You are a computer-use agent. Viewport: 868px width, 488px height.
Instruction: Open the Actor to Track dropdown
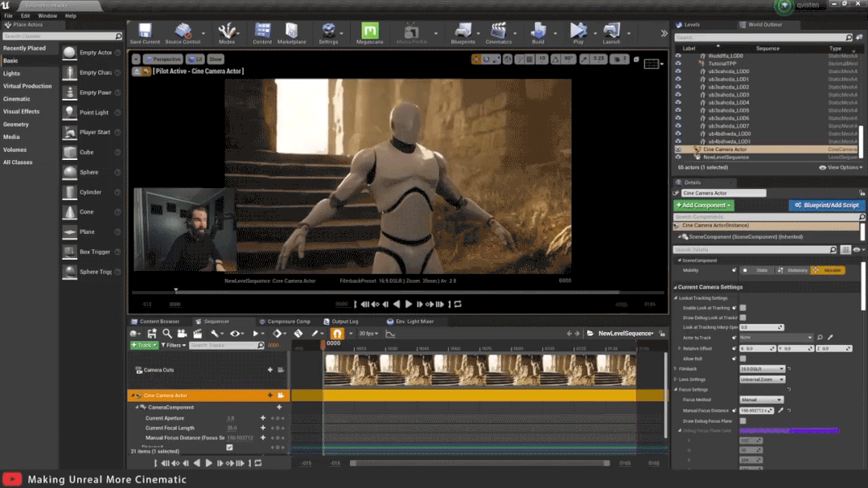coord(776,338)
